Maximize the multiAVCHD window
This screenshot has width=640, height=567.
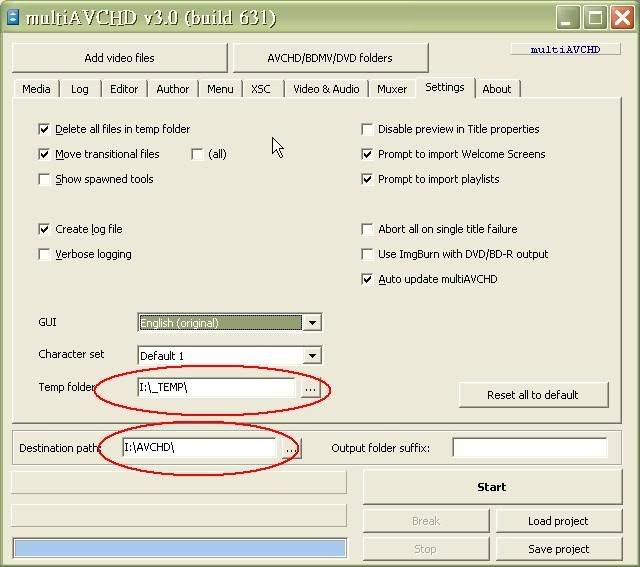tap(595, 18)
